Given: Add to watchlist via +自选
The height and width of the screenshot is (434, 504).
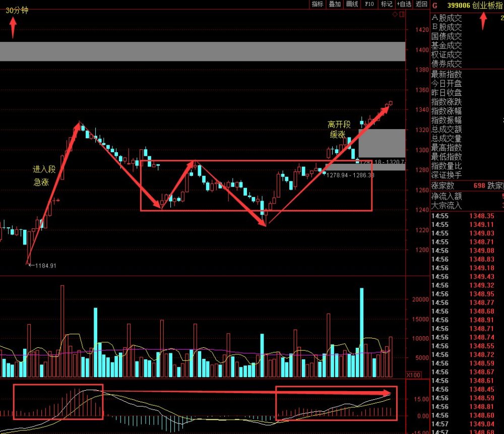Looking at the screenshot, I should coord(404,4).
